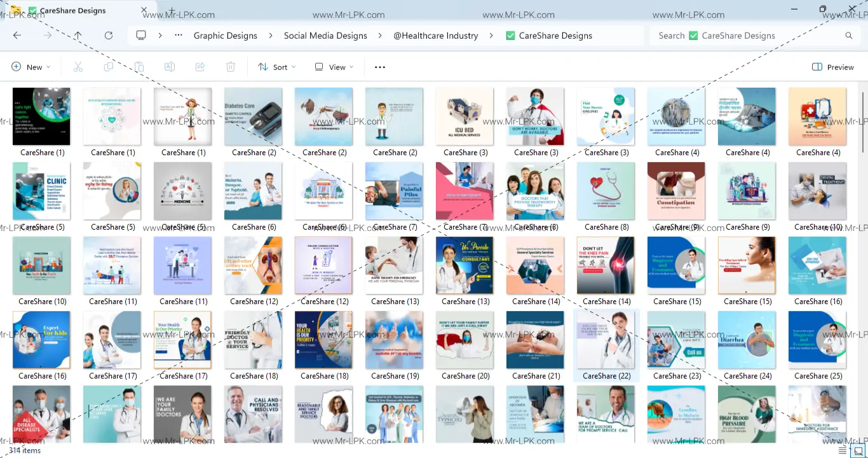Open the See more toolbar options
Screen dimensions: 868x458
[x=380, y=67]
